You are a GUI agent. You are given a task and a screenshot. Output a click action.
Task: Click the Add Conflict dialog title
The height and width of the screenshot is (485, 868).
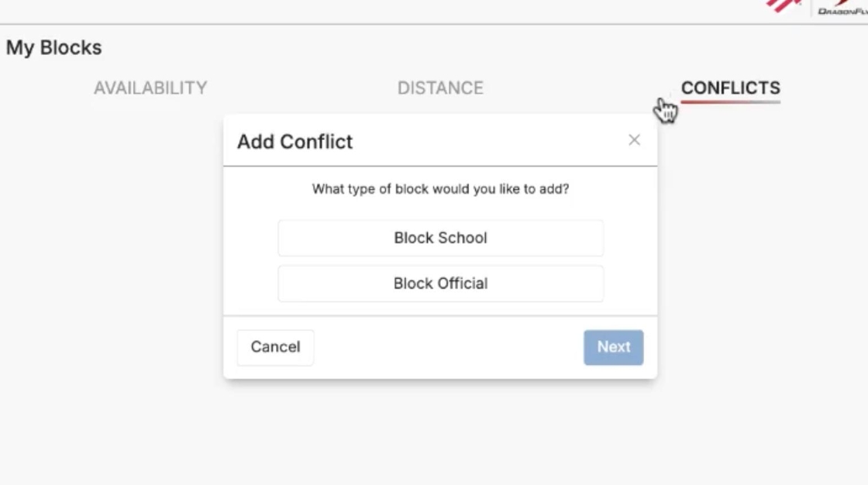[x=295, y=142]
